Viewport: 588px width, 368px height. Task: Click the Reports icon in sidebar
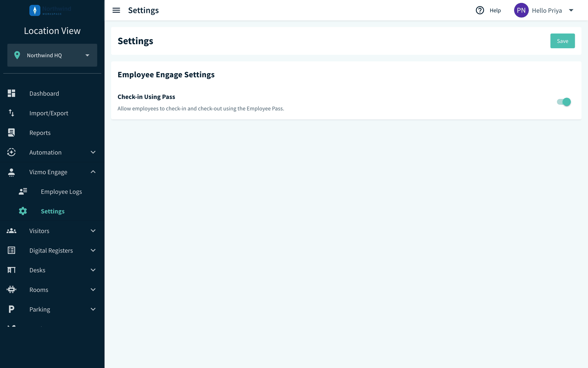click(11, 132)
